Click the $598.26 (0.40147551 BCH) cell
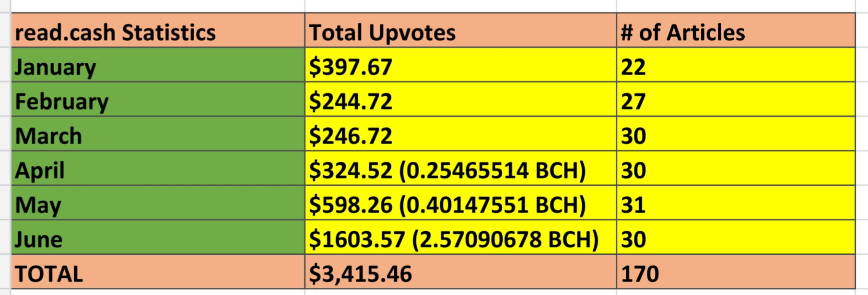 click(460, 203)
